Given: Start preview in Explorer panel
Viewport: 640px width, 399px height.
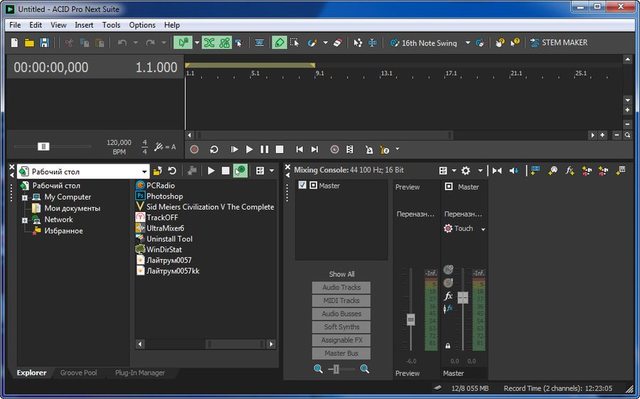Looking at the screenshot, I should (x=211, y=171).
